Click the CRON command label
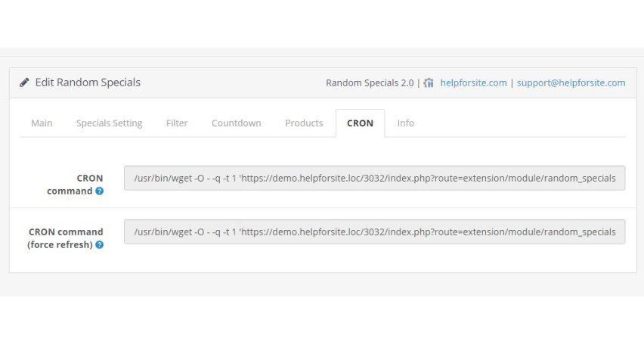644x345 pixels. coord(75,185)
